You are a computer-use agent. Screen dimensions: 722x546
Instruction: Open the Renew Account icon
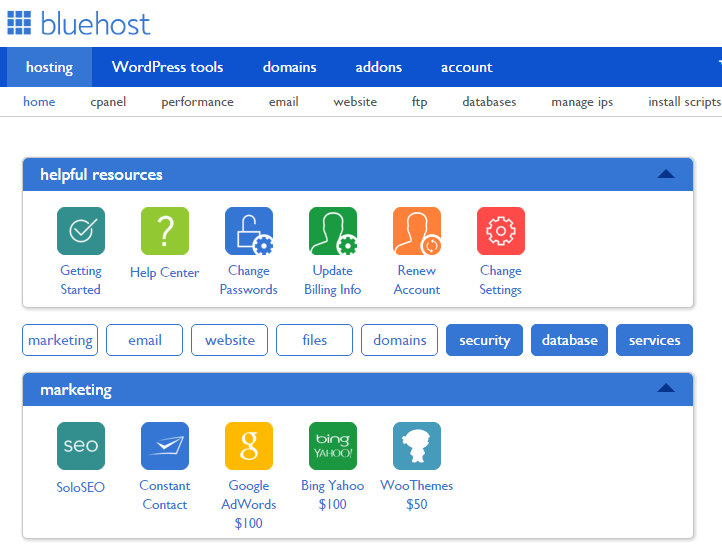tap(417, 232)
